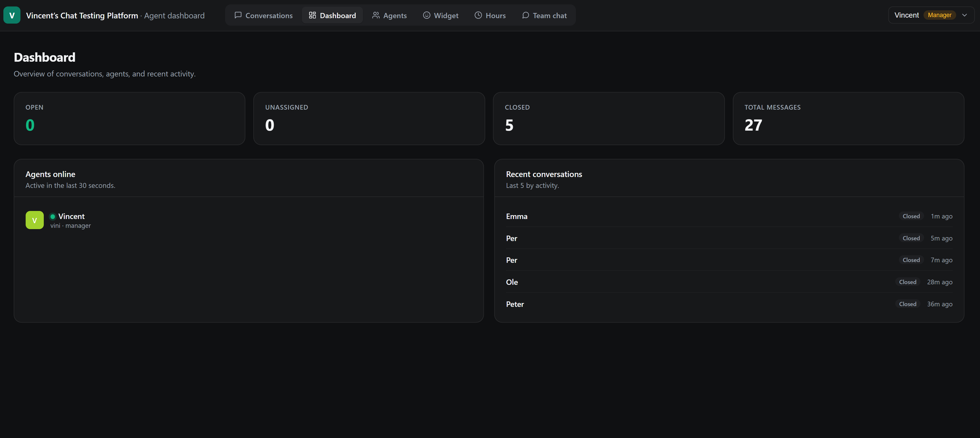Click the Vincent's Chat Testing Platform title
This screenshot has width=980, height=438.
point(82,16)
